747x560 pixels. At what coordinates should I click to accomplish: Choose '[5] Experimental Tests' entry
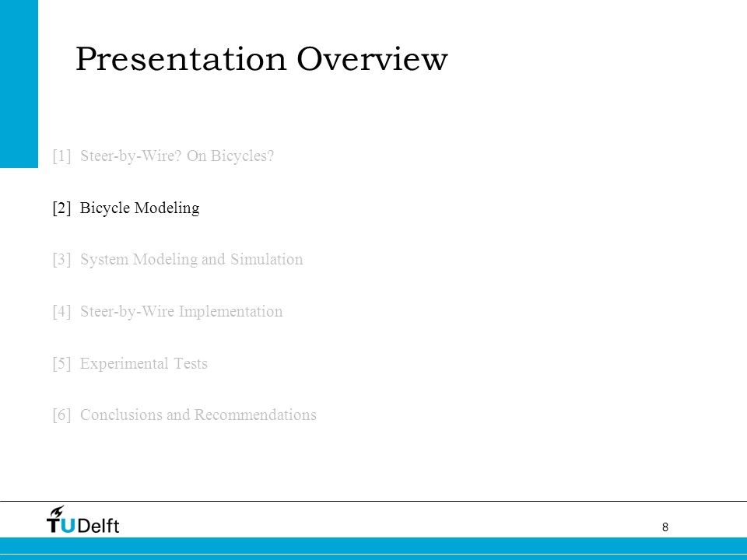coord(130,363)
